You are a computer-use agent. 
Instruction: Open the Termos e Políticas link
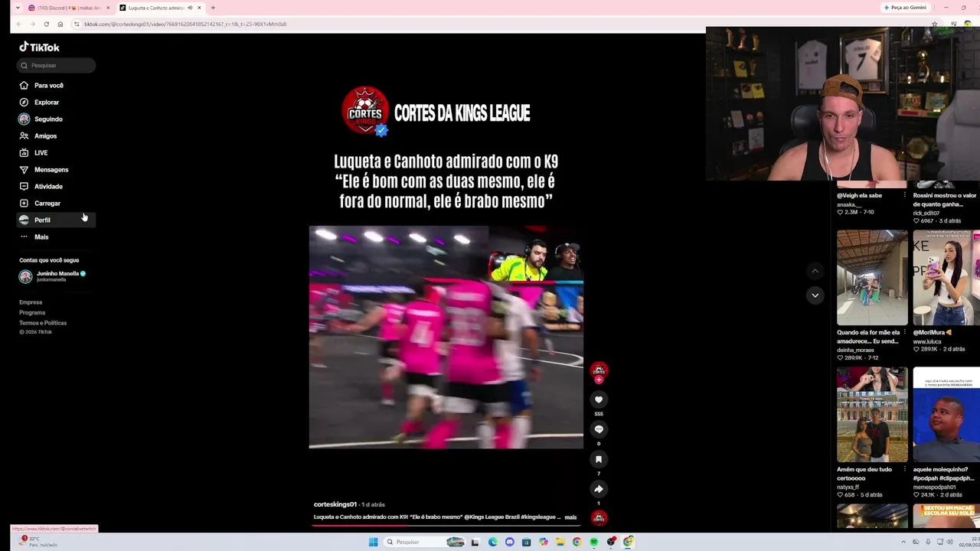43,322
